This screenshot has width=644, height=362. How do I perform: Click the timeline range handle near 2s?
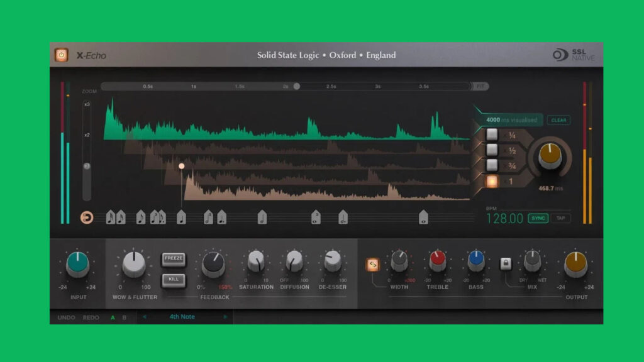[x=297, y=86]
